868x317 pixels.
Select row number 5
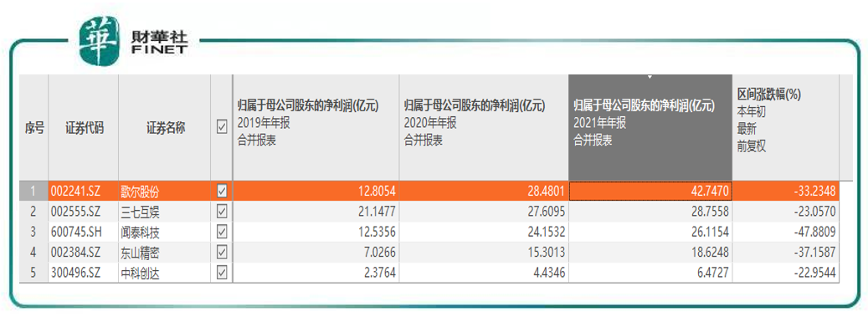click(34, 273)
